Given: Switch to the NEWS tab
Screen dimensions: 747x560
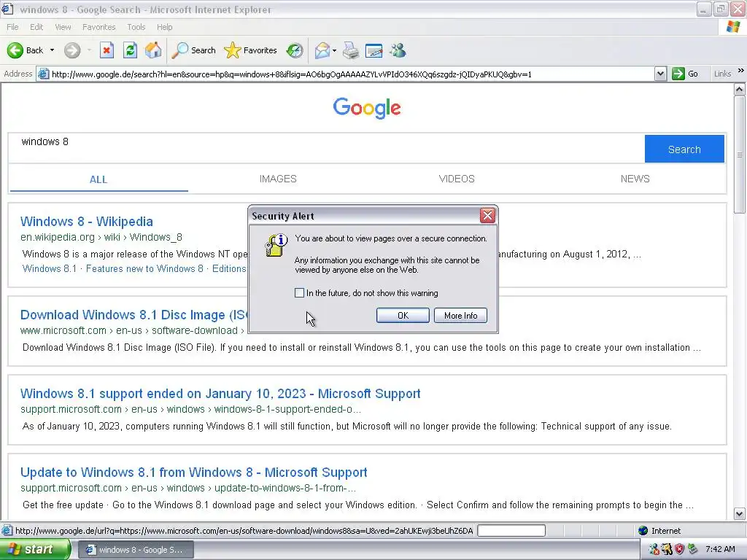Looking at the screenshot, I should coord(635,179).
